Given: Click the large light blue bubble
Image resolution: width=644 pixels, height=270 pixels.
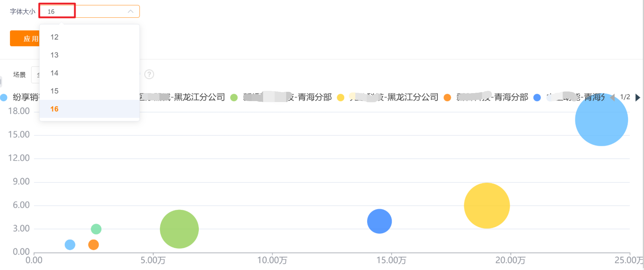Looking at the screenshot, I should 601,120.
